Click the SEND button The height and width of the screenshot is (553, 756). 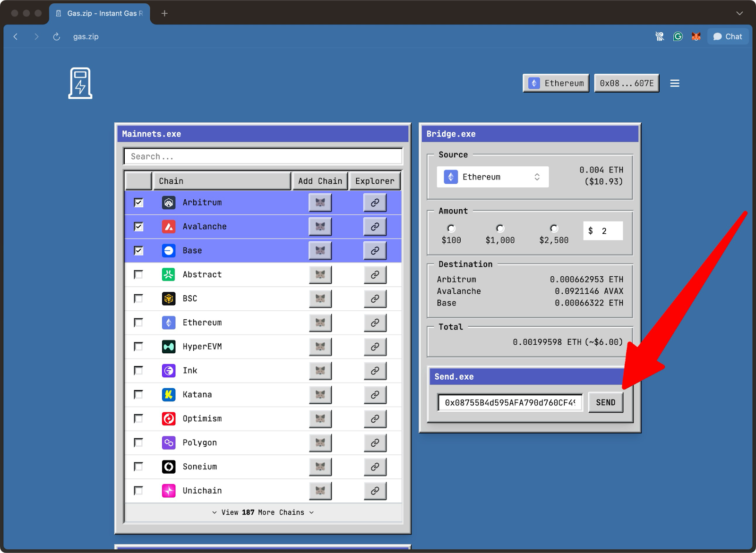coord(606,403)
